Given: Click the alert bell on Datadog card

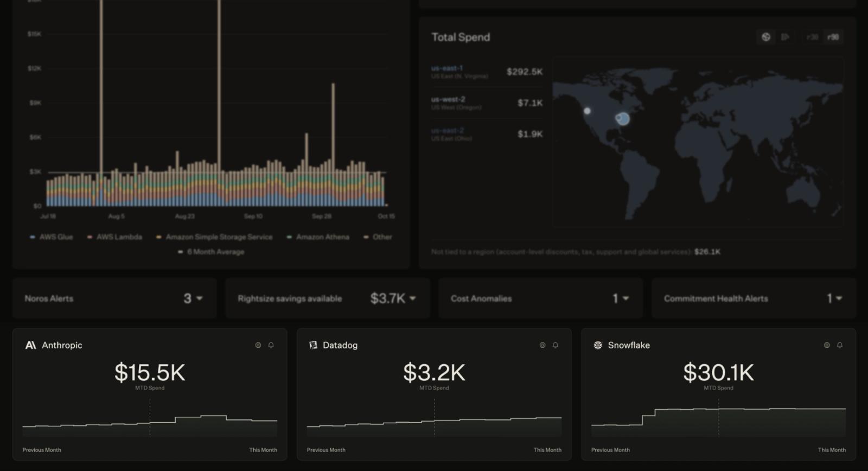Looking at the screenshot, I should (x=556, y=345).
